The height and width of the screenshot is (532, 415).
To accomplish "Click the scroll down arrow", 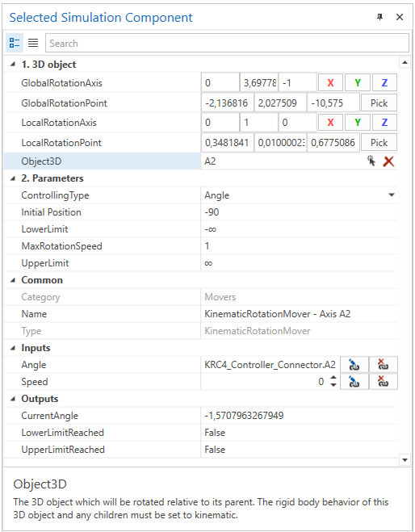I will click(x=405, y=460).
